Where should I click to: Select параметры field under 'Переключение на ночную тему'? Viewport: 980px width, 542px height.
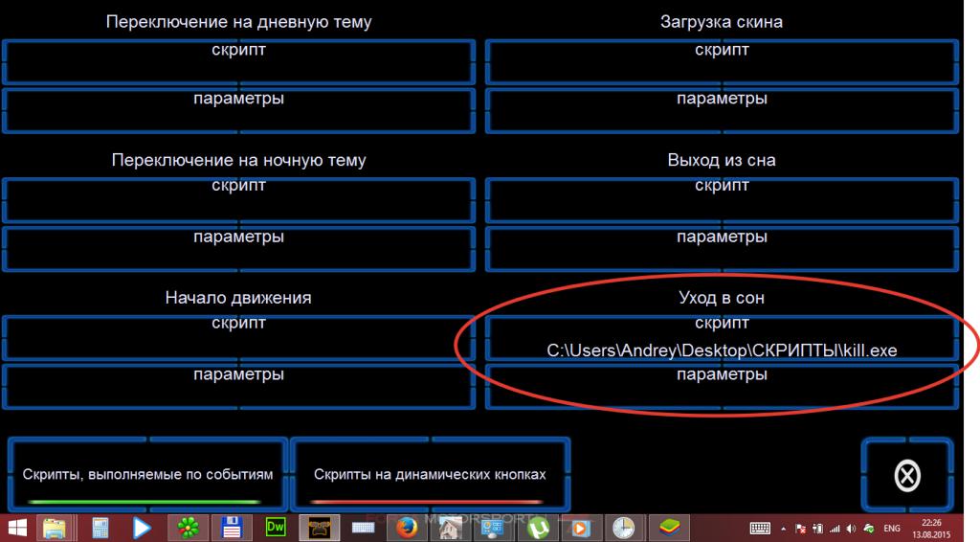click(x=238, y=249)
